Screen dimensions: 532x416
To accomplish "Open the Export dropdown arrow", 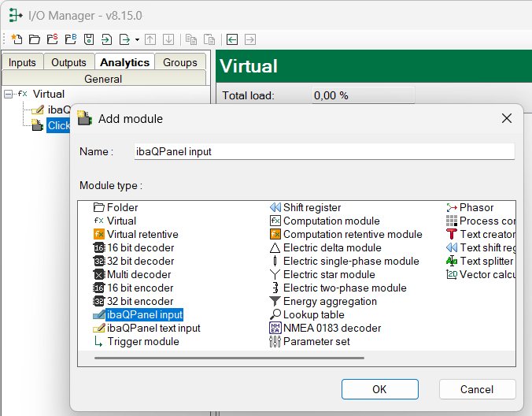I will pos(137,39).
